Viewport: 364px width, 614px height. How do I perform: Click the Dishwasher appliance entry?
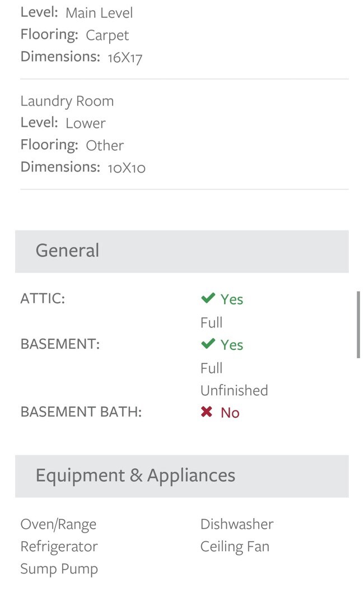pos(237,524)
